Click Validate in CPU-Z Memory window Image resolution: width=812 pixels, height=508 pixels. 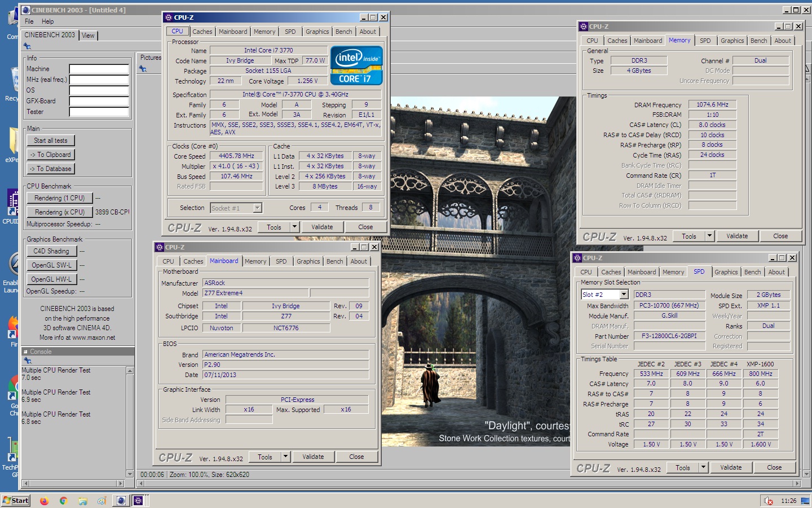[737, 236]
